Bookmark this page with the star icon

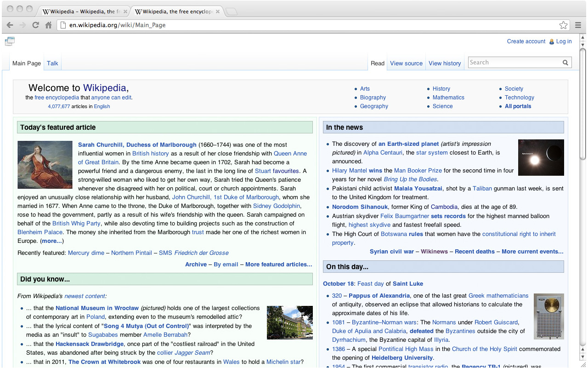click(x=563, y=25)
